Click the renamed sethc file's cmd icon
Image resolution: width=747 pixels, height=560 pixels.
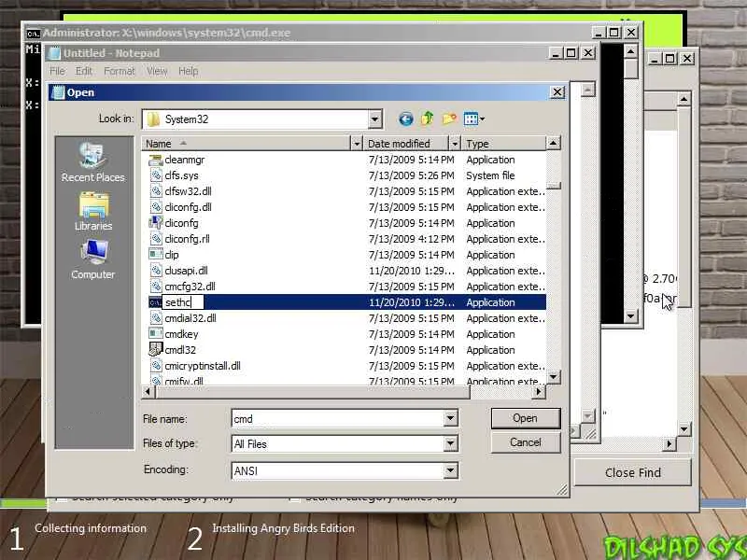155,302
